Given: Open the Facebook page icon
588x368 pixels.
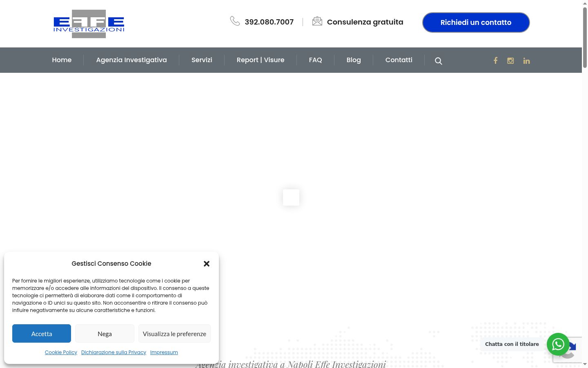Looking at the screenshot, I should (x=495, y=61).
